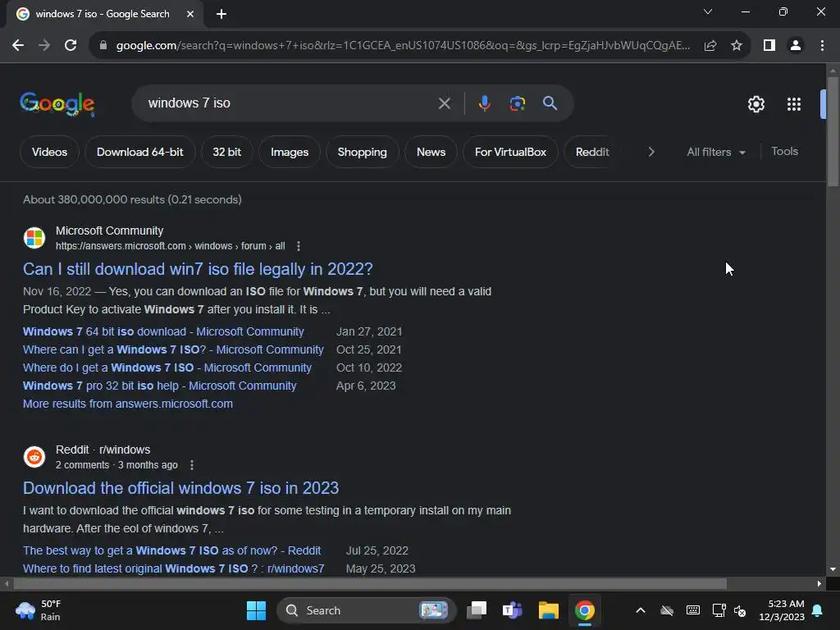Share this page from the address bar
This screenshot has width=840, height=630.
710,46
